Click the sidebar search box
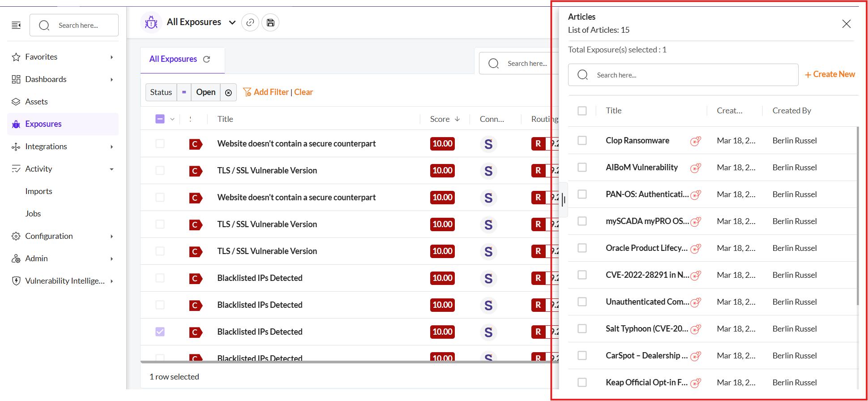868x401 pixels. tap(74, 25)
